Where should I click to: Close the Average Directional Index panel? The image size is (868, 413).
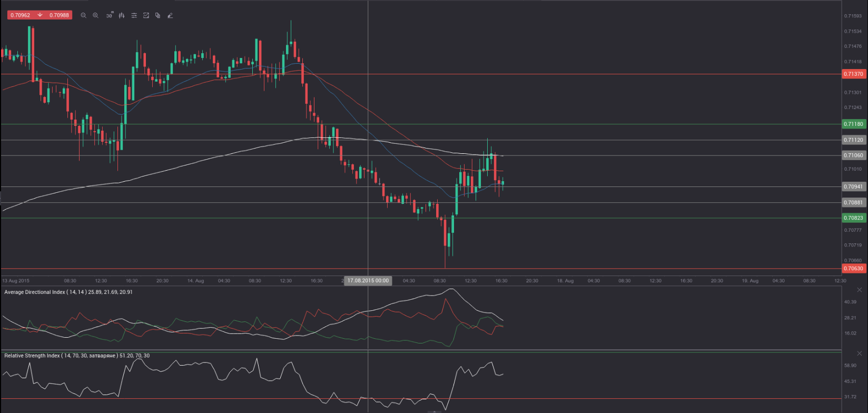click(860, 290)
